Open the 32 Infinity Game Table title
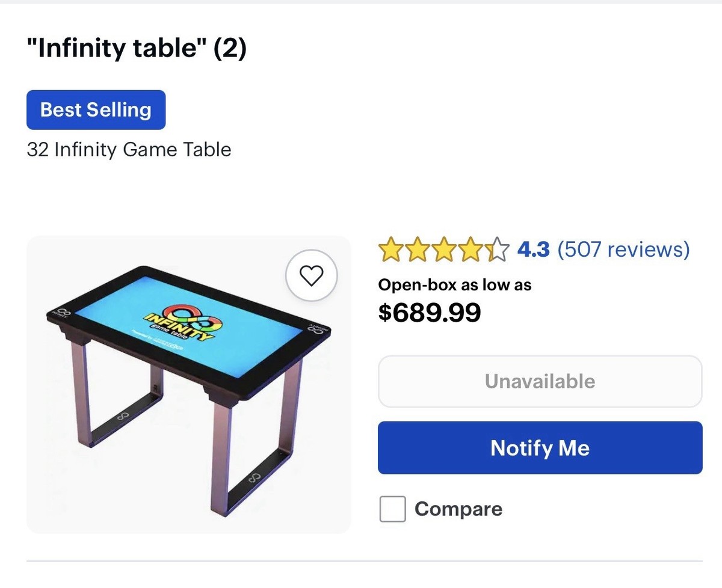722x588 pixels. (129, 149)
